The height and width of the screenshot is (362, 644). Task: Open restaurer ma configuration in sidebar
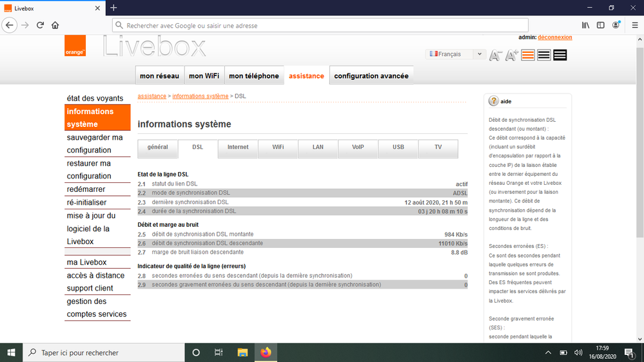89,169
